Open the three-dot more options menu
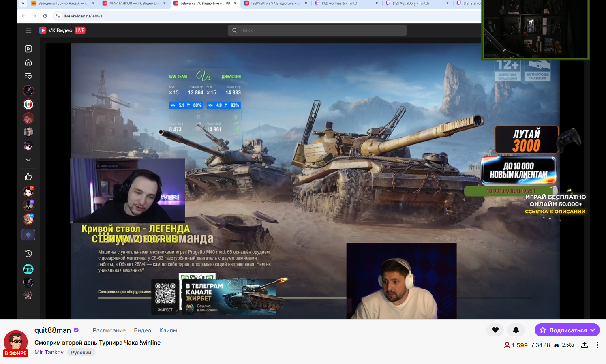The image size is (606, 364). [x=597, y=345]
